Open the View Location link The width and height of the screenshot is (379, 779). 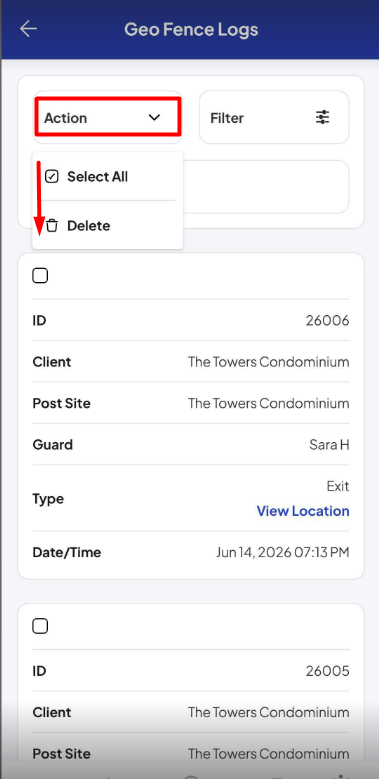point(303,511)
